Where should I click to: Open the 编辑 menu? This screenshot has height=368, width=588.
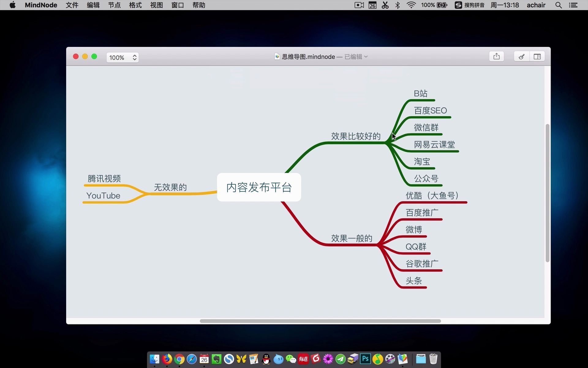(x=93, y=5)
